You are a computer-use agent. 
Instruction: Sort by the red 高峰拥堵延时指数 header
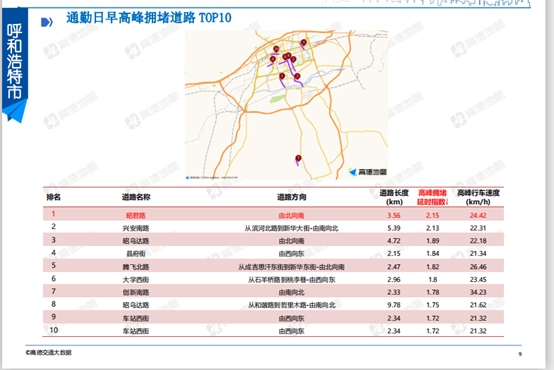click(x=432, y=197)
